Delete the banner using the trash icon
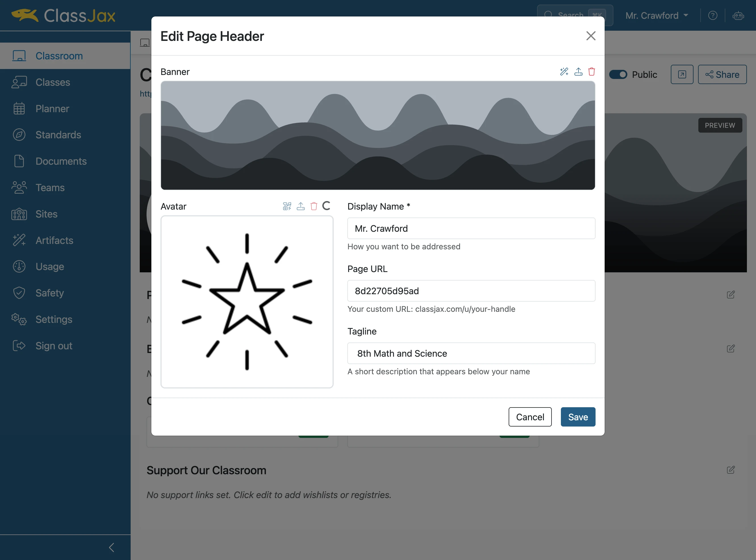Screen dimensions: 756x560 592,72
